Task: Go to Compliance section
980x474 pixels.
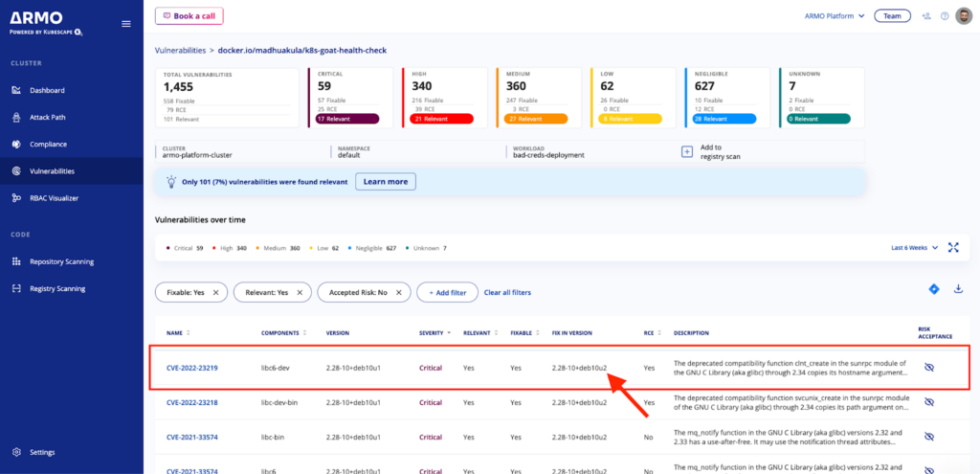Action: tap(48, 144)
